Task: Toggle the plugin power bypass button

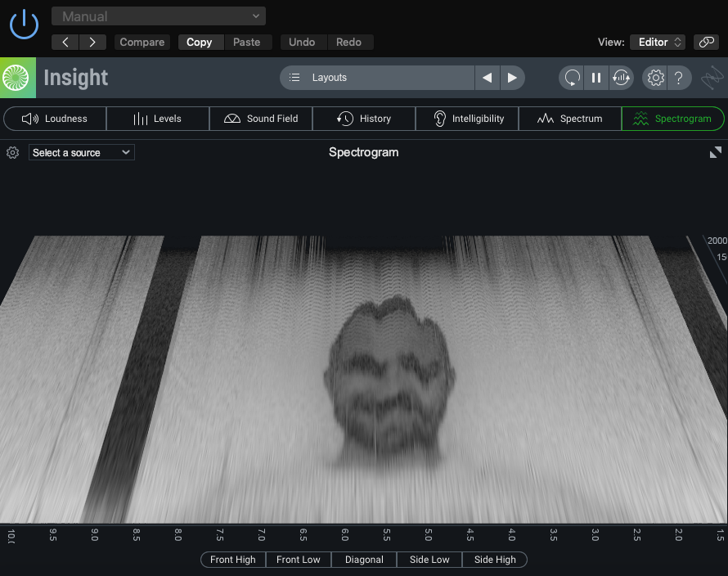Action: [24, 24]
